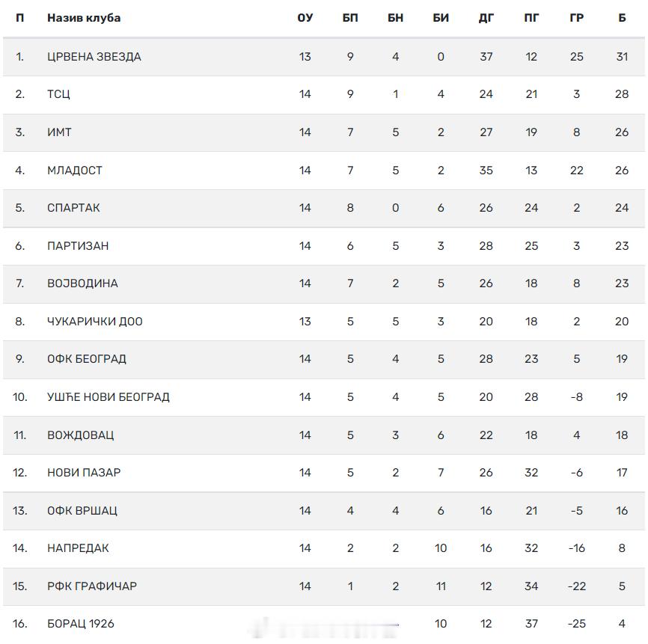The height and width of the screenshot is (644, 648).
Task: Click the Б points column header
Action: point(622,18)
